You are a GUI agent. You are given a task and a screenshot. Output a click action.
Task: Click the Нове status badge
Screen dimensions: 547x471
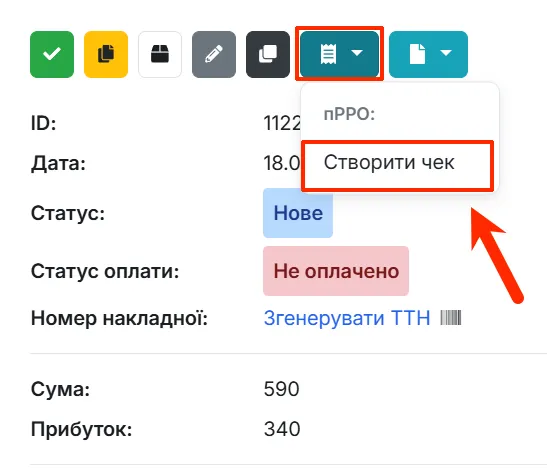[x=298, y=213]
